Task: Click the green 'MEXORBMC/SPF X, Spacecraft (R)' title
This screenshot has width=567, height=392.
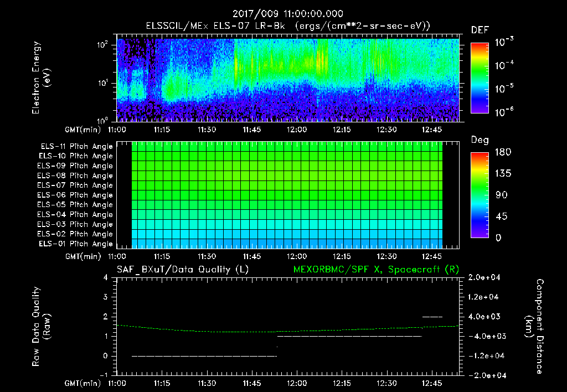Action: pyautogui.click(x=376, y=270)
